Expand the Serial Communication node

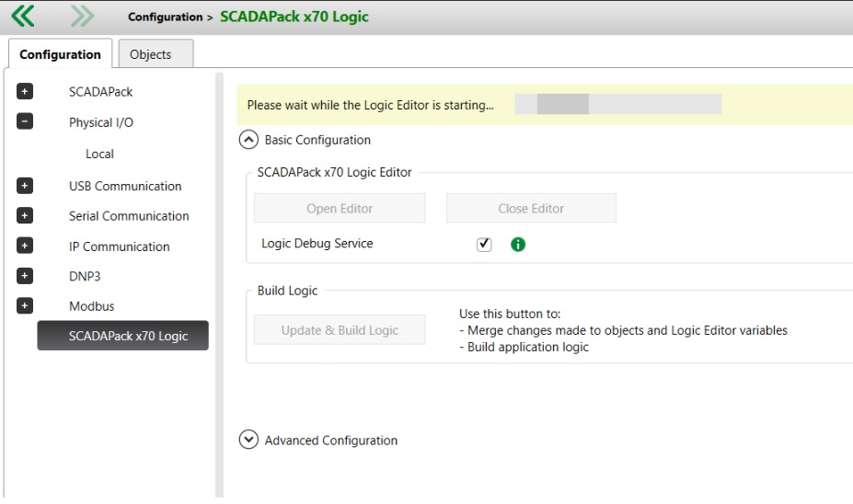(25, 215)
